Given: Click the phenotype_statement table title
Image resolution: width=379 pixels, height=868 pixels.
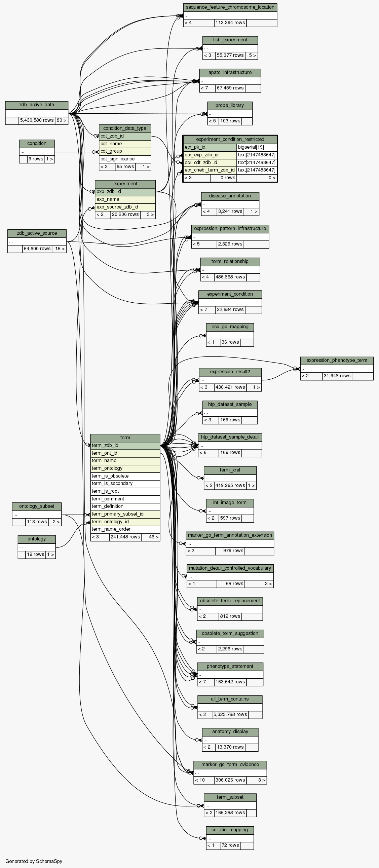Looking at the screenshot, I should tap(230, 667).
